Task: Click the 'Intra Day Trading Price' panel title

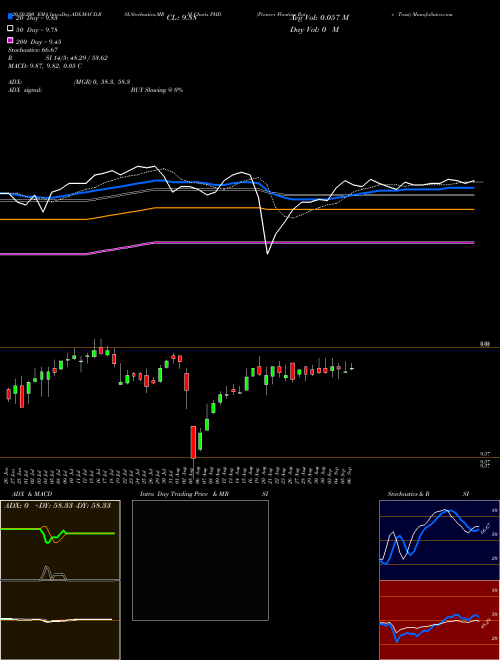Action: (174, 494)
